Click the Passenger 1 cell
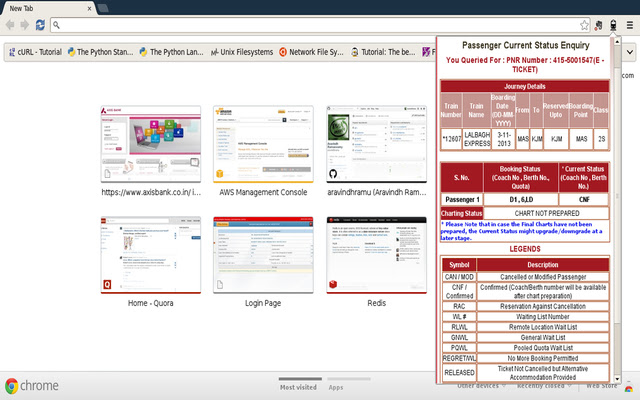The height and width of the screenshot is (400, 640). (x=462, y=200)
